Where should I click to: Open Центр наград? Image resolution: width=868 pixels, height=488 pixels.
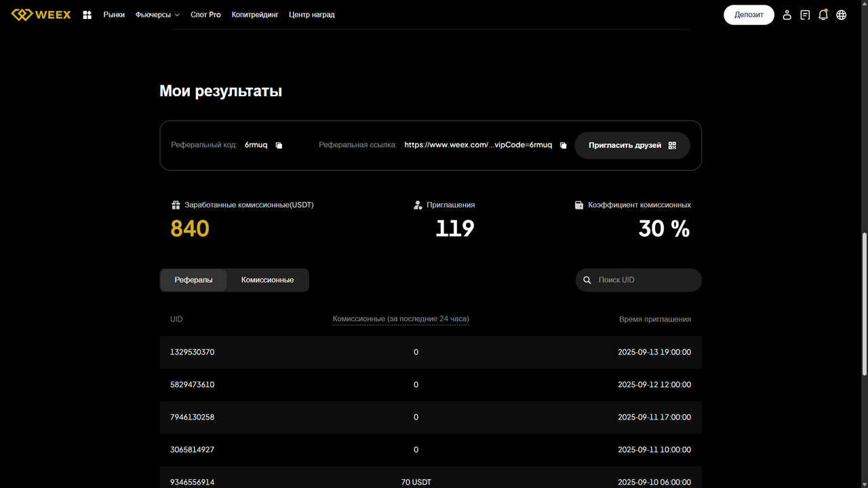(311, 15)
